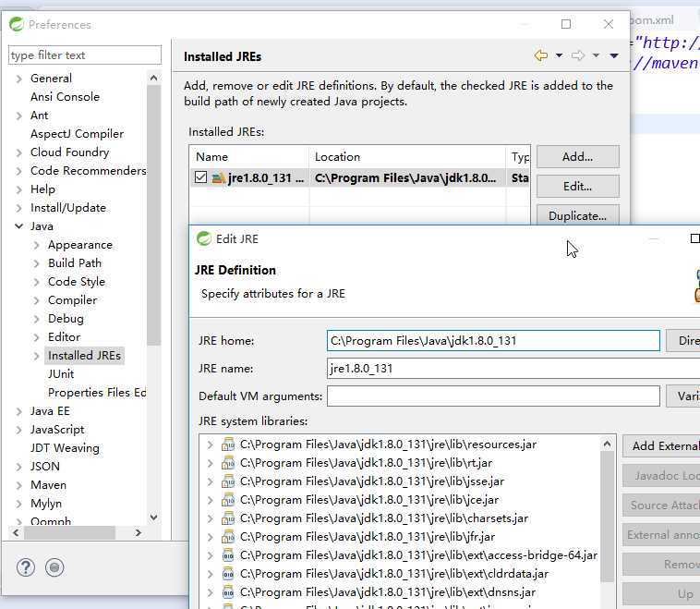
Task: Expand the Ant tree node
Action: (18, 116)
